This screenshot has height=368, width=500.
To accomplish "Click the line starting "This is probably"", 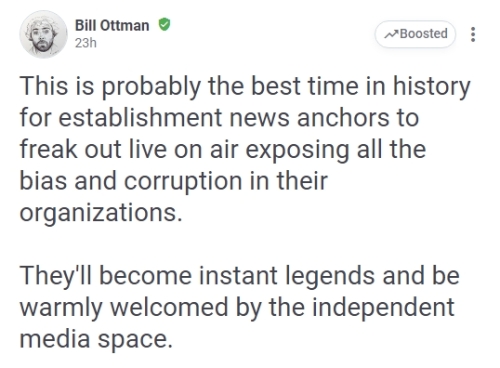I will point(245,86).
